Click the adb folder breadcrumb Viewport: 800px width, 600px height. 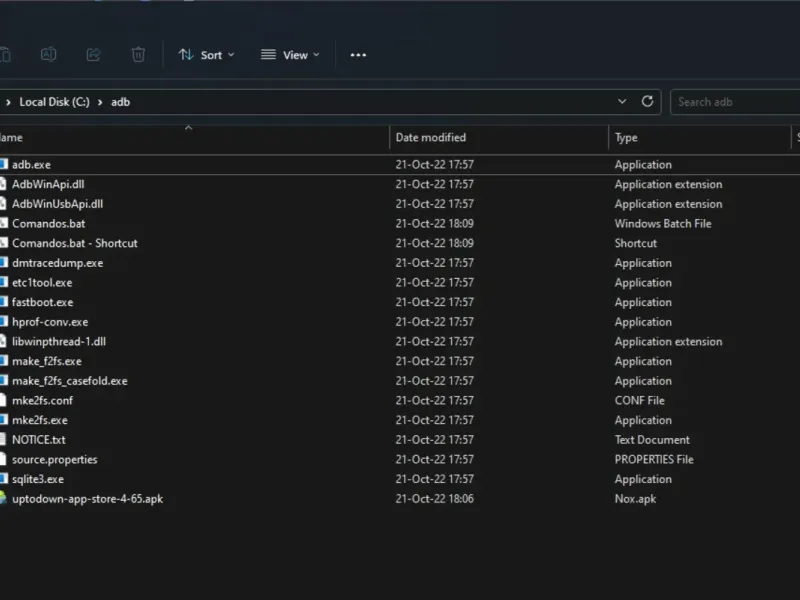[x=120, y=102]
